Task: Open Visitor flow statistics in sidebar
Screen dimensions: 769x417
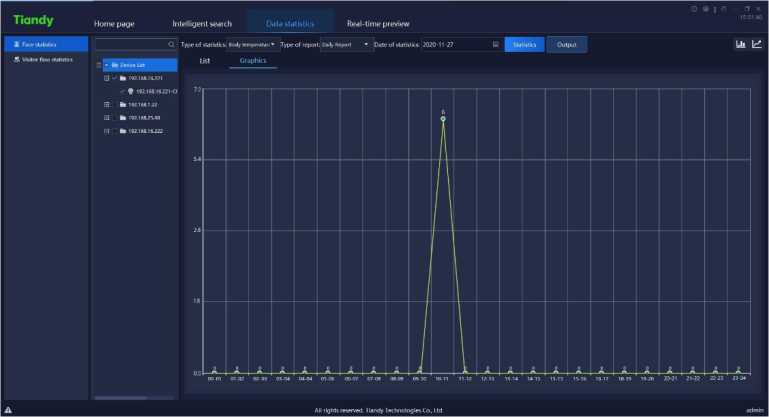Action: point(46,59)
